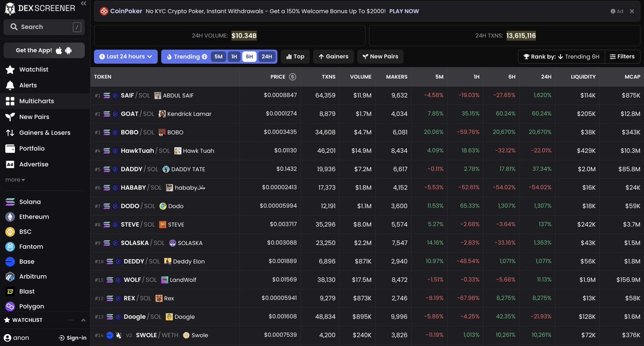Open the Filters panel
The height and width of the screenshot is (346, 644).
(621, 57)
